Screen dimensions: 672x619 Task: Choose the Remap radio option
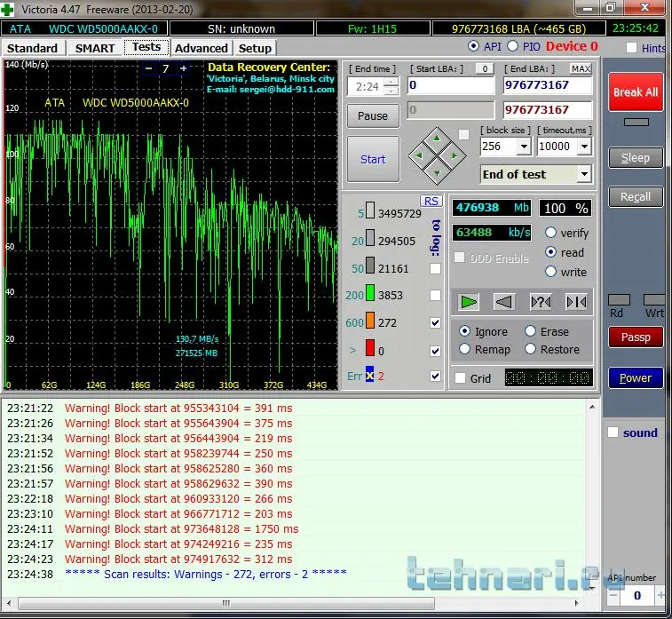click(x=464, y=349)
